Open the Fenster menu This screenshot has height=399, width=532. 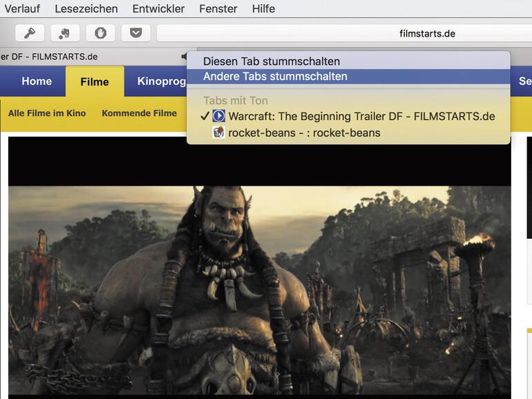[218, 8]
